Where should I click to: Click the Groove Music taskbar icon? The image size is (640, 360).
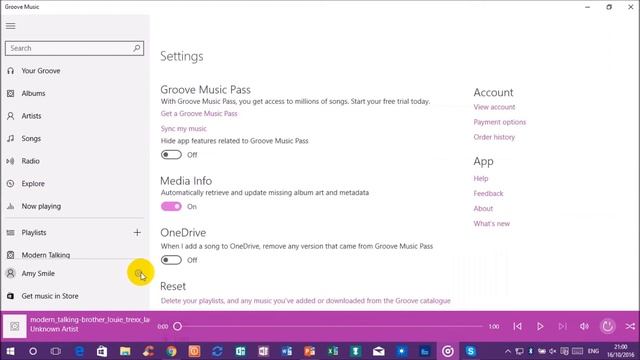pos(448,351)
